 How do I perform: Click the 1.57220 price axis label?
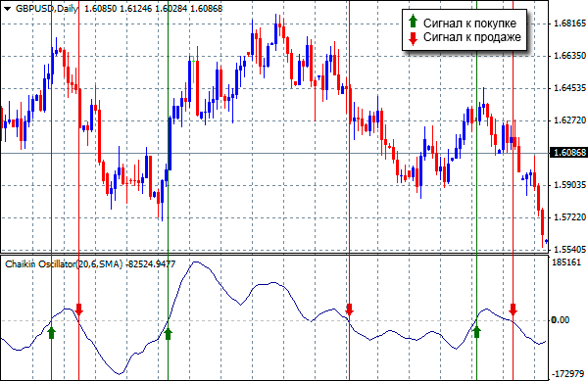pos(569,216)
